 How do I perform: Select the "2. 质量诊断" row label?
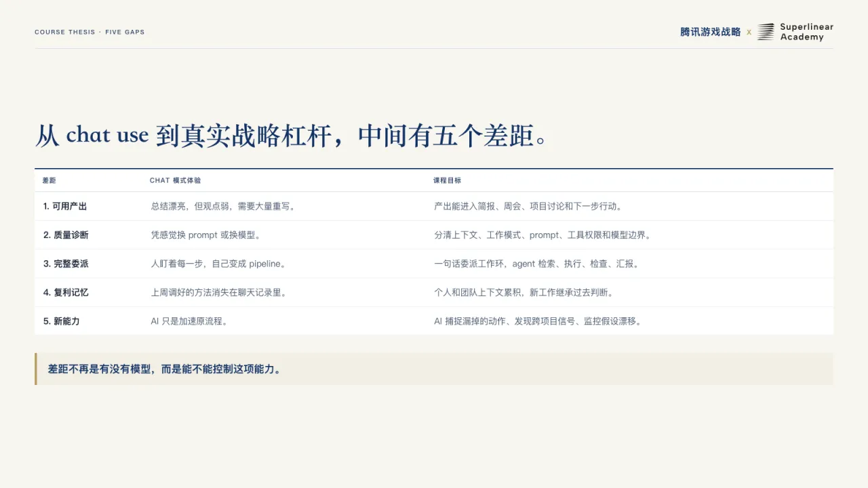coord(66,235)
